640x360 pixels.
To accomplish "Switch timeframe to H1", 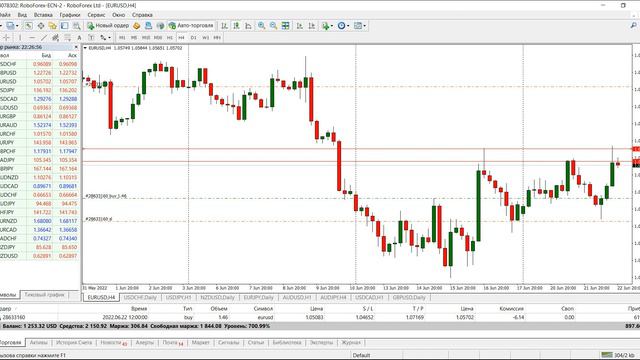I will point(170,38).
